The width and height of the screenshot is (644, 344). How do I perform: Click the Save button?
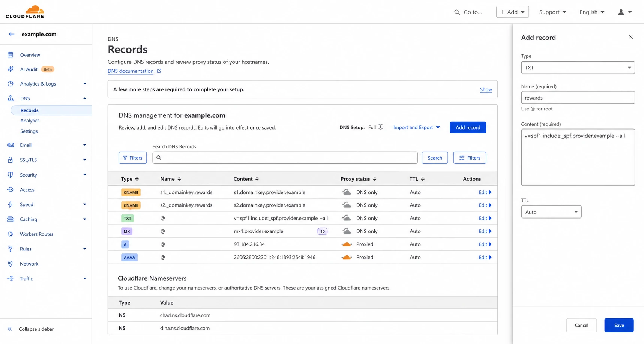click(x=619, y=325)
